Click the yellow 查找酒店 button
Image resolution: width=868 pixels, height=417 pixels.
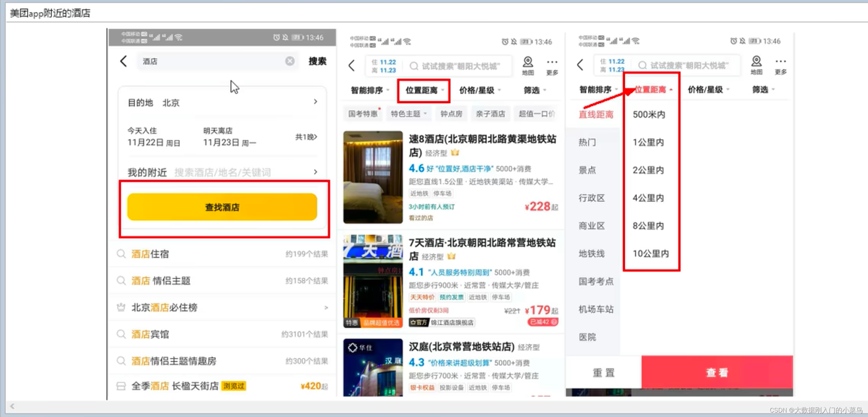point(222,207)
